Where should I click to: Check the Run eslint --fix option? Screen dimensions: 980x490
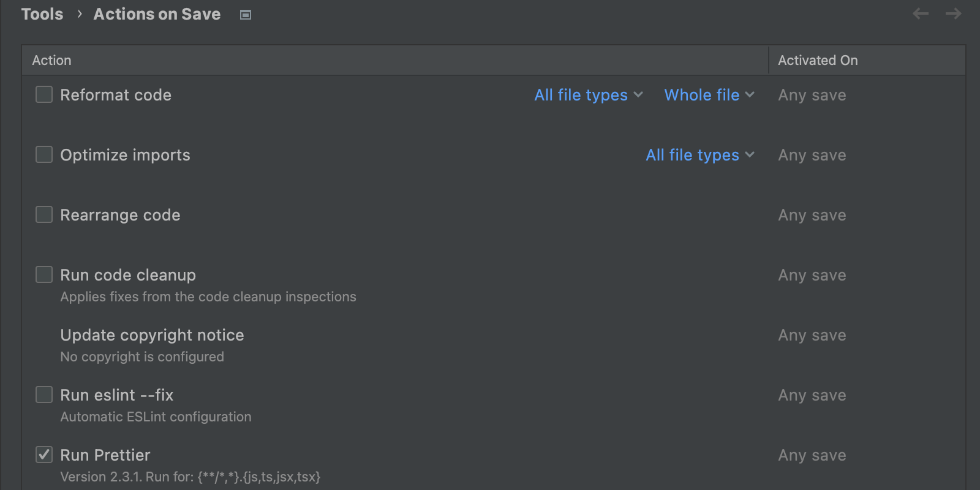coord(44,394)
